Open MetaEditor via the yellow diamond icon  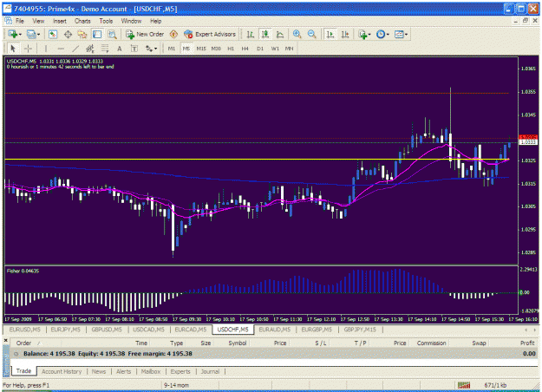[173, 34]
